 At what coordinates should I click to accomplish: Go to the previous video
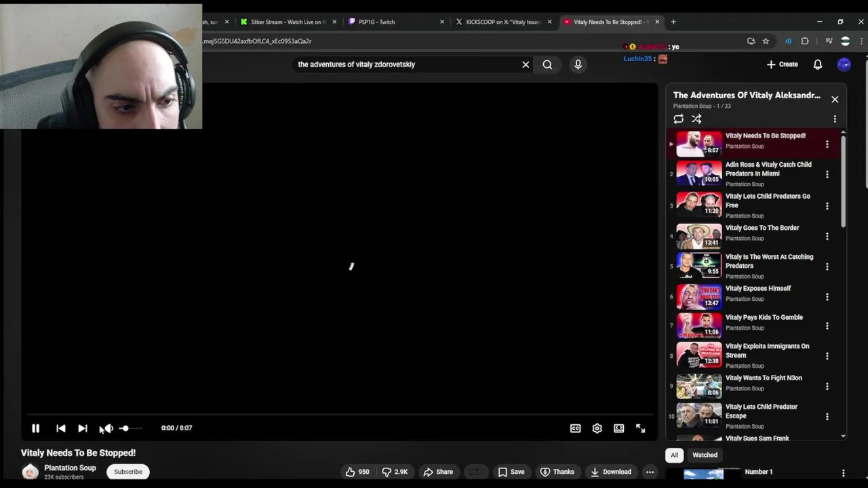click(x=60, y=428)
